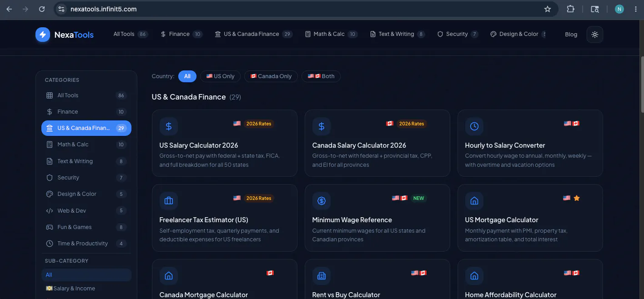644x299 pixels.
Task: Click 2026 Rates badge on Canada Salary card
Action: 412,124
